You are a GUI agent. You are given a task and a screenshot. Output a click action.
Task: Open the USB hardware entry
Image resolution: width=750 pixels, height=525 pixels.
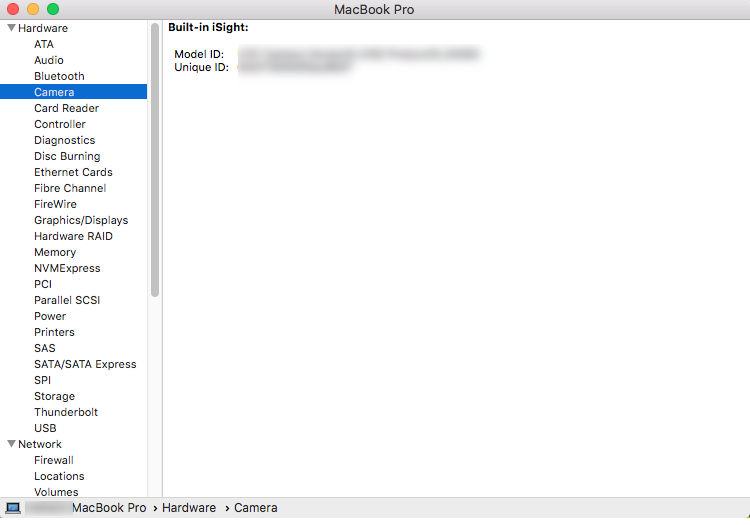click(45, 428)
